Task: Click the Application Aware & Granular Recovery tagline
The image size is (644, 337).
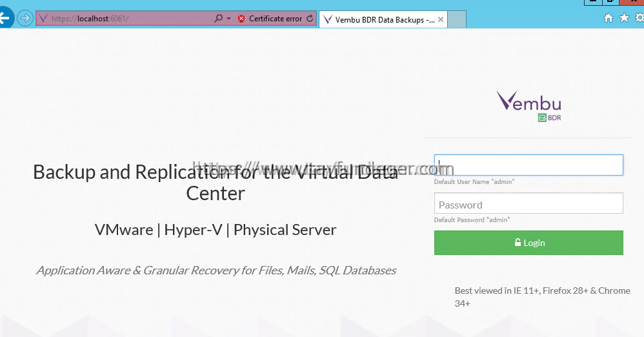Action: coord(216,271)
